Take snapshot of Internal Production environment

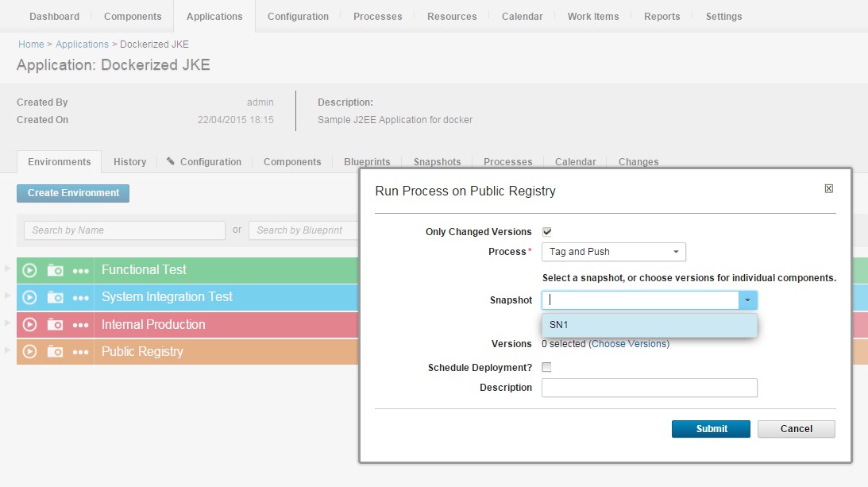tap(55, 325)
